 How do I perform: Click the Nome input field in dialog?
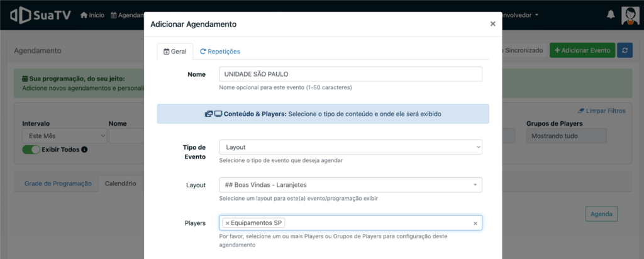click(350, 74)
